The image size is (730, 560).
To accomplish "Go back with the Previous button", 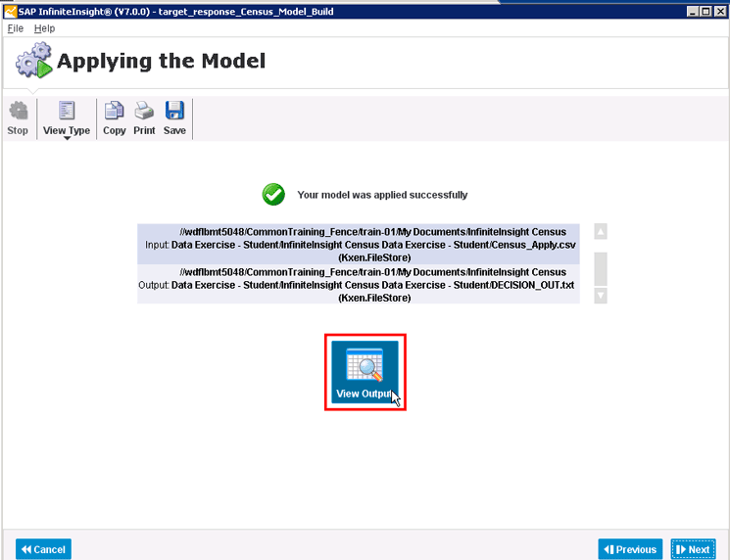I will (x=630, y=549).
